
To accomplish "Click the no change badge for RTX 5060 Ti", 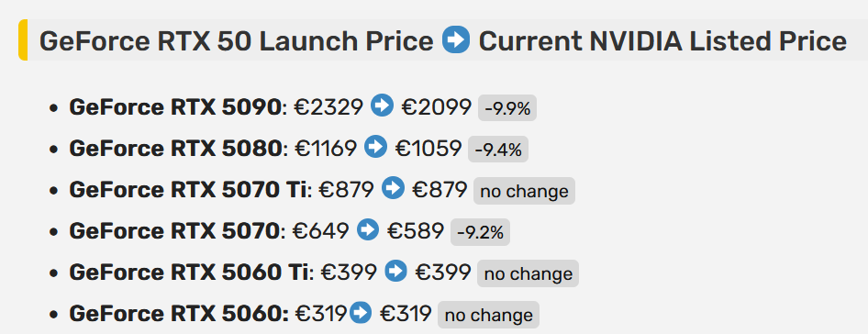I will tap(529, 273).
